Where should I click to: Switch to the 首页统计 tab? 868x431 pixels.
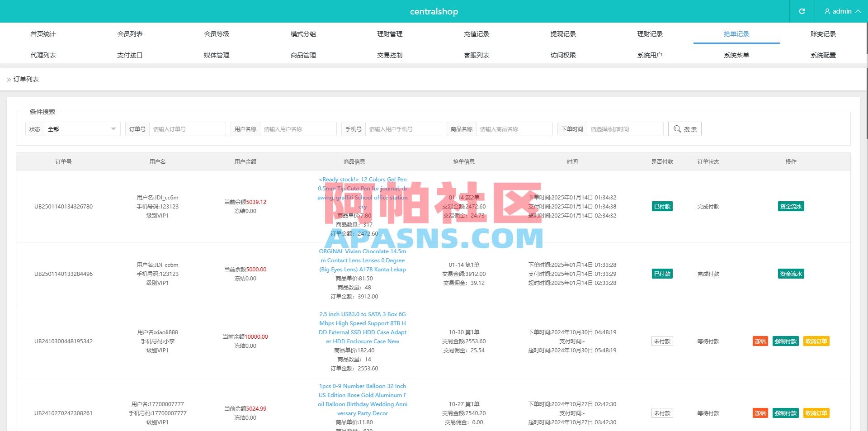click(x=43, y=33)
